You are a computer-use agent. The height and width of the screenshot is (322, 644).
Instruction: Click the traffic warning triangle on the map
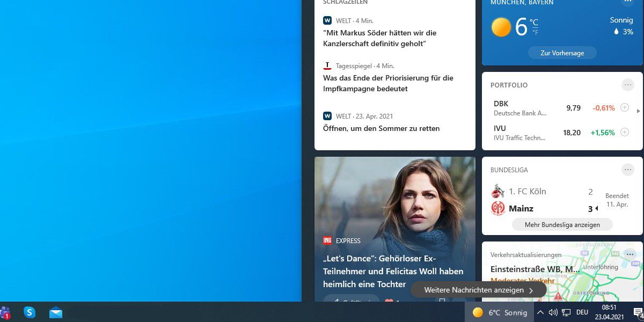[558, 296]
